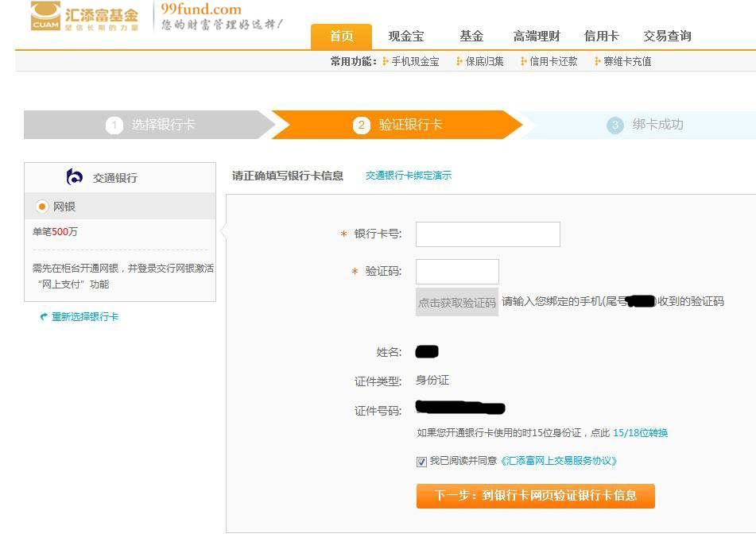
Task: Switch to the 基金 tab
Action: (471, 37)
